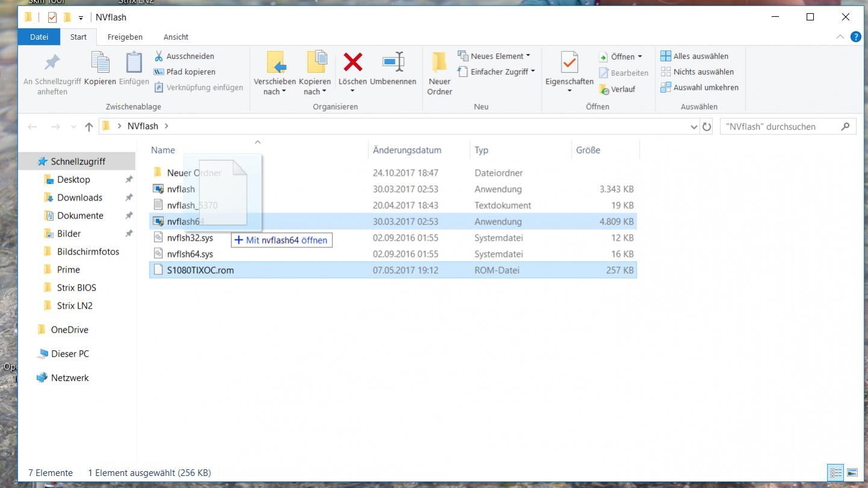Open quick access toolbar customize arrow

pyautogui.click(x=81, y=17)
